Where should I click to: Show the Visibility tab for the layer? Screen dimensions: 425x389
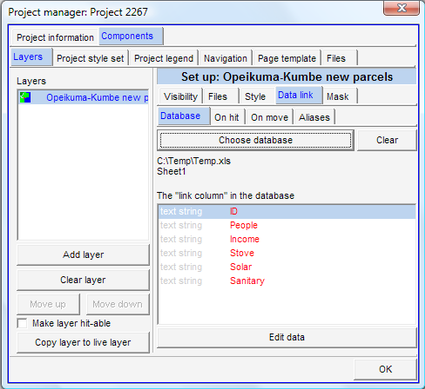pos(181,96)
